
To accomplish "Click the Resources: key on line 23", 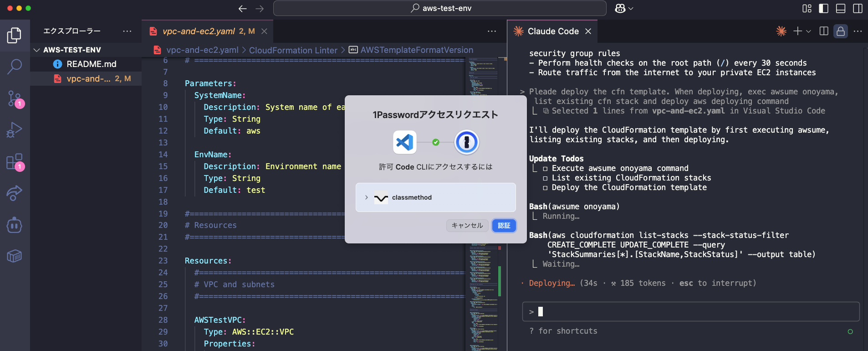I will 208,261.
